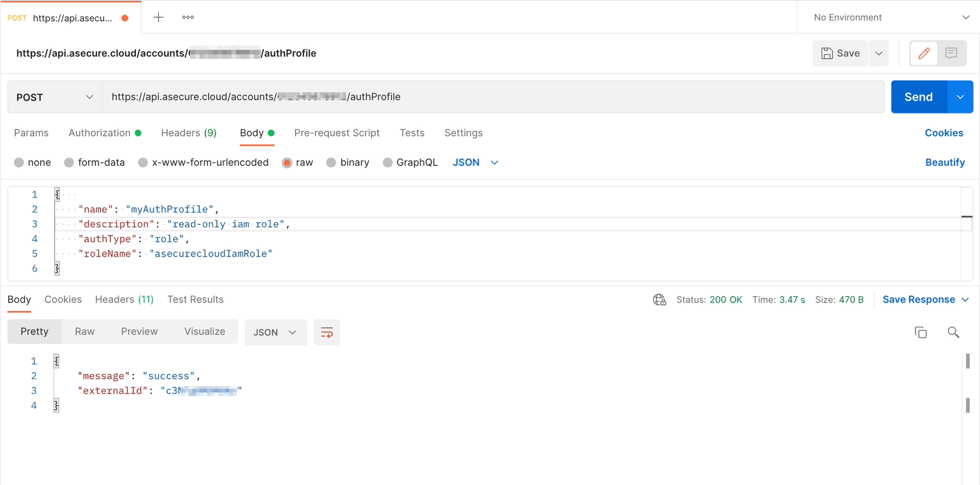
Task: Expand the Save options arrow
Action: (879, 54)
